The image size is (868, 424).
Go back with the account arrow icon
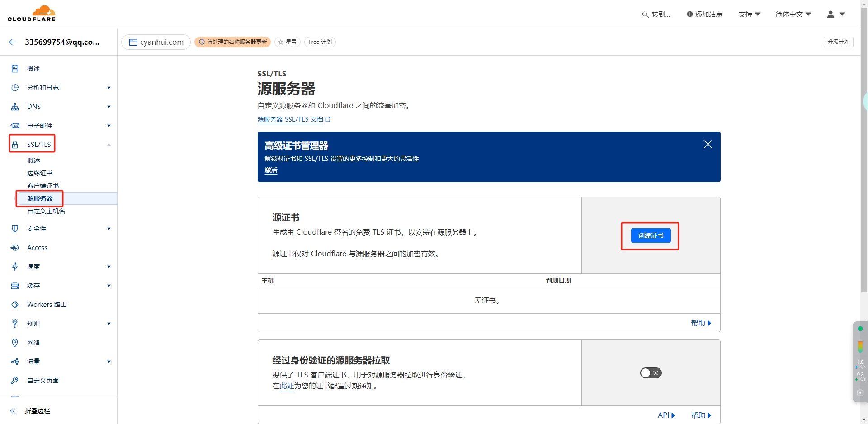coord(13,42)
